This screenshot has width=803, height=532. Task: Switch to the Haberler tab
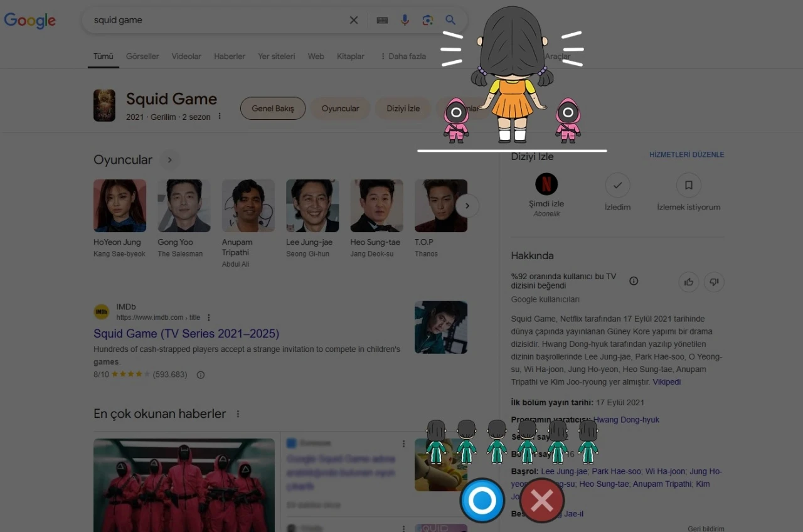tap(230, 56)
